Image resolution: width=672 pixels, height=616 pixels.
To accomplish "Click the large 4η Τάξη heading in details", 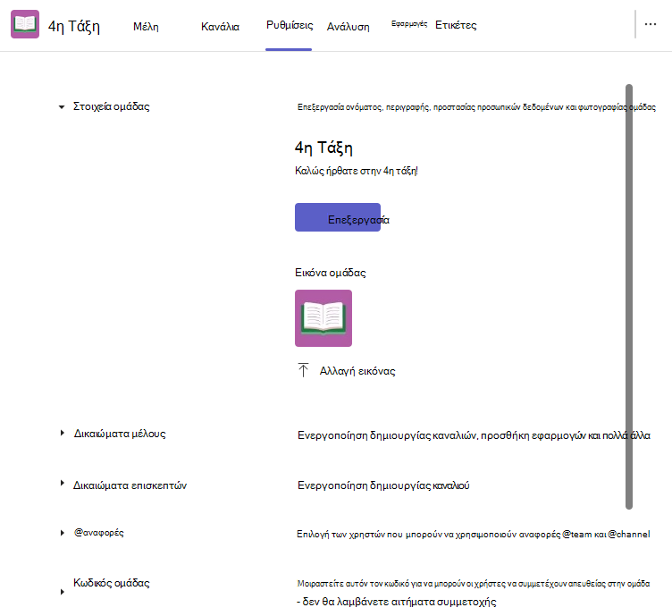I will pyautogui.click(x=323, y=148).
